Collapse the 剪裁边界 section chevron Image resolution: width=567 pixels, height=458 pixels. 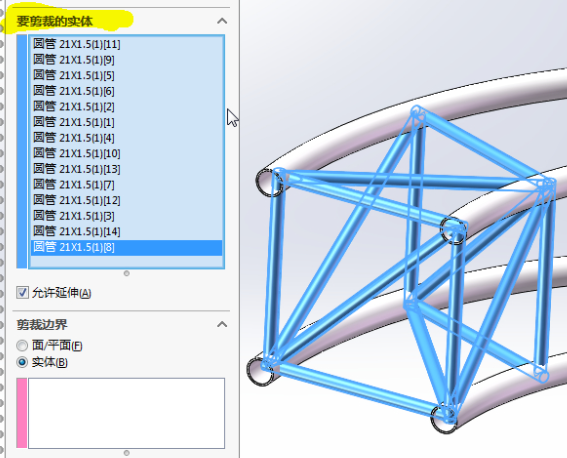click(x=222, y=324)
